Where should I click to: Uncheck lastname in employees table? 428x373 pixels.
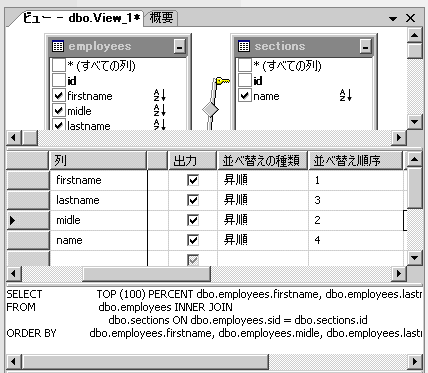[x=59, y=125]
